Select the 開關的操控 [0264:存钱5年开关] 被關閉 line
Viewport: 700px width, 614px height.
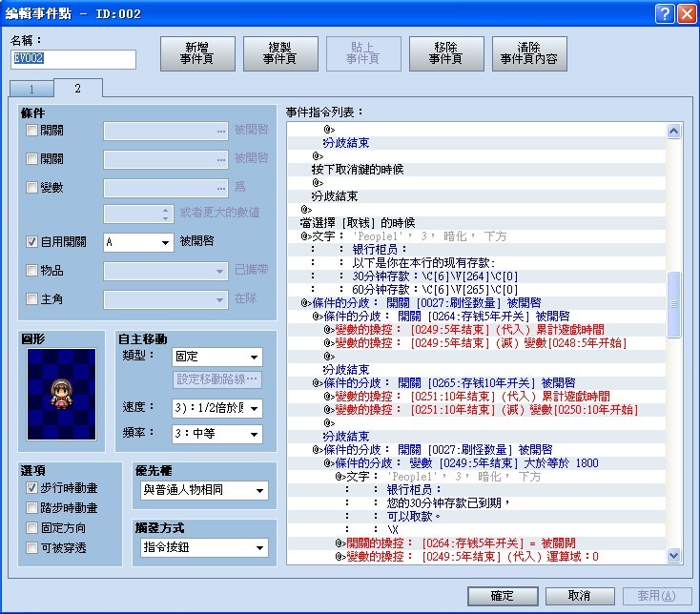pyautogui.click(x=477, y=543)
